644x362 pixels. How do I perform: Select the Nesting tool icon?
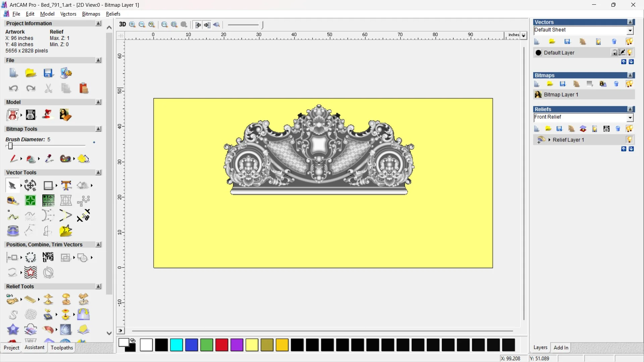coord(48,257)
